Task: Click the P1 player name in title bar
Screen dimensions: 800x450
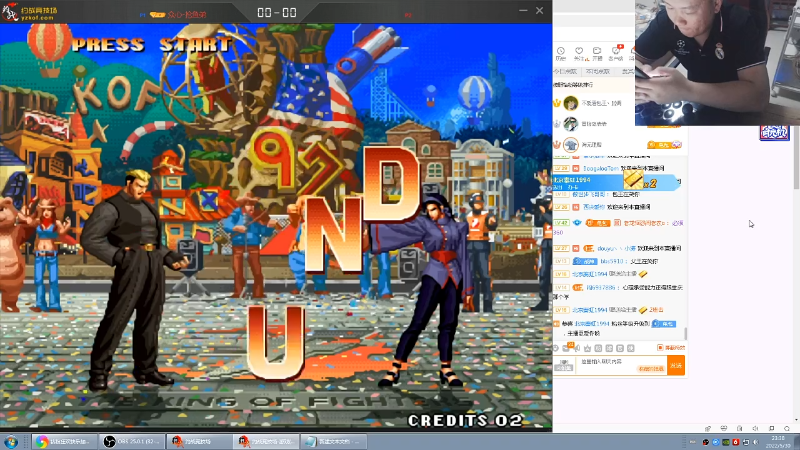Action: [x=187, y=15]
